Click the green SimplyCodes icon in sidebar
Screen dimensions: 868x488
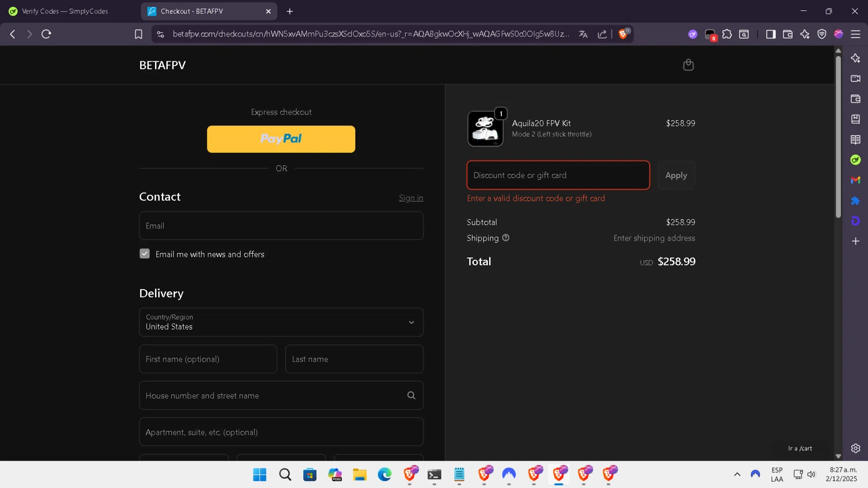coord(855,160)
